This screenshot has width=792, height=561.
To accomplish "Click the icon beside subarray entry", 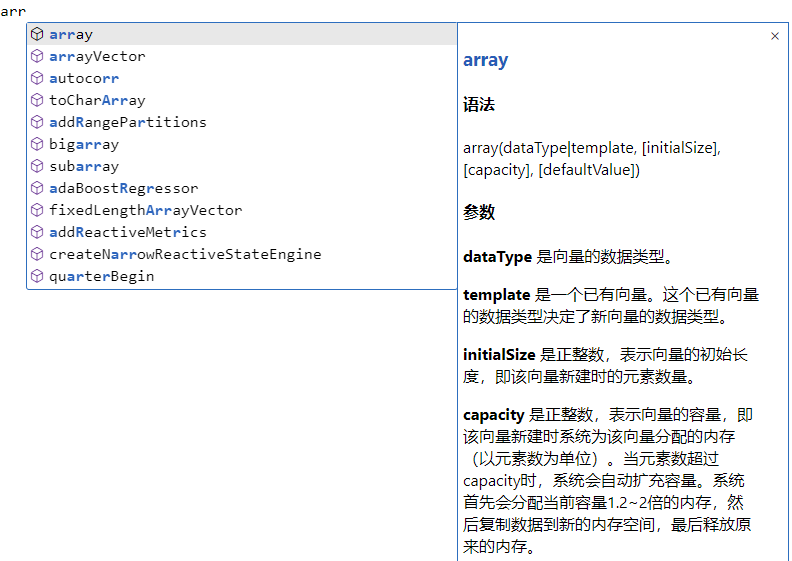I will (37, 166).
